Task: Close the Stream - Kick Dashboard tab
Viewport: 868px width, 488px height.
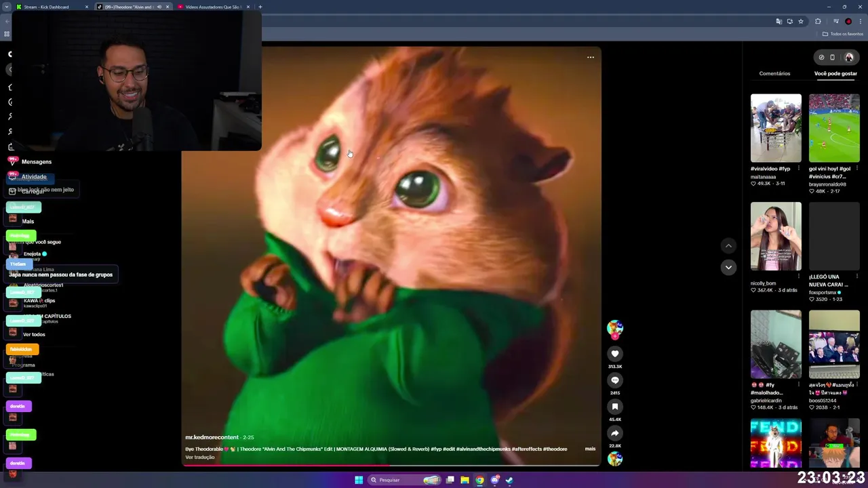Action: (87, 7)
